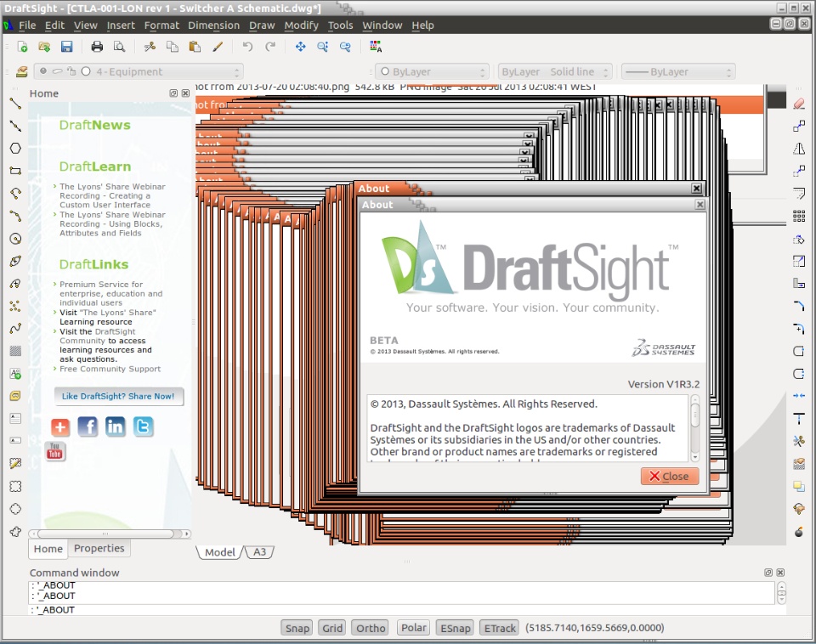The height and width of the screenshot is (644, 816).
Task: Click Close in About dialog
Action: click(670, 476)
